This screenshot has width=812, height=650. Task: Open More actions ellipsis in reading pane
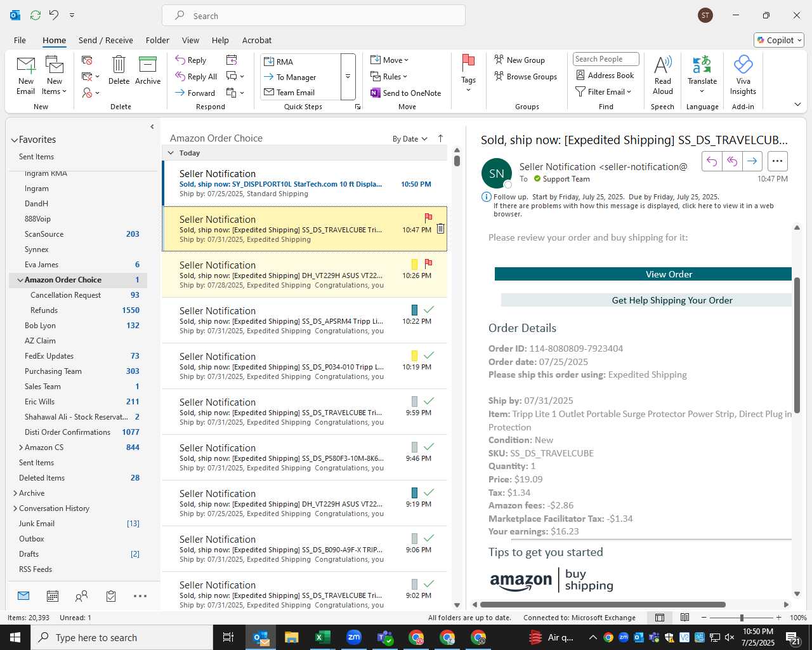(x=778, y=161)
